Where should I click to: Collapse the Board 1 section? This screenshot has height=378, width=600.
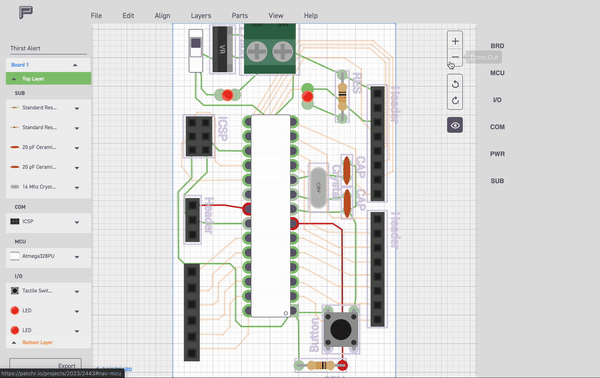[75, 65]
